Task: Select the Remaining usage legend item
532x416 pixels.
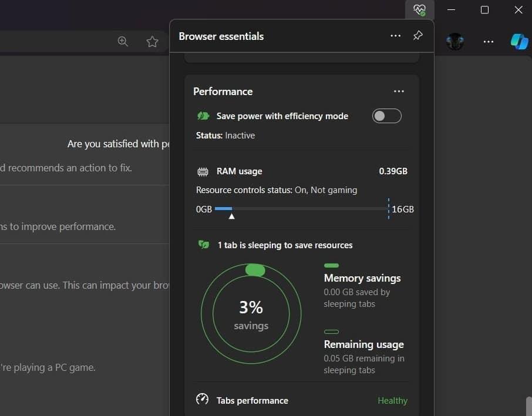Action: pos(363,344)
